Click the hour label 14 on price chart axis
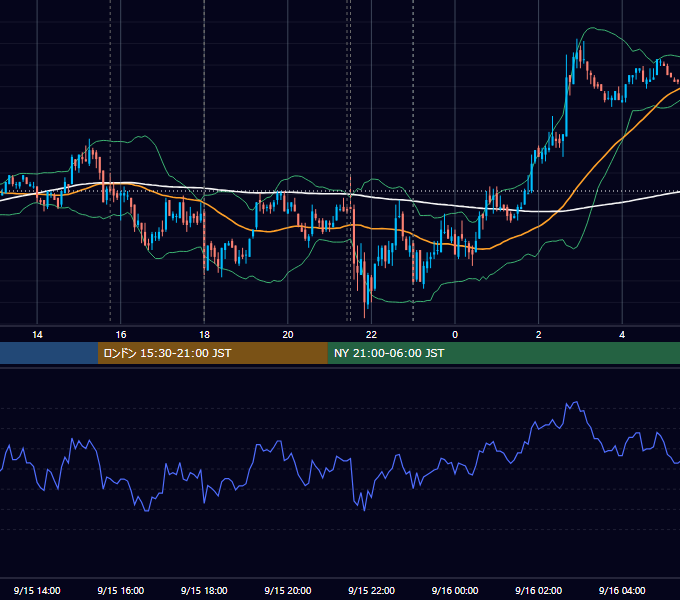Image resolution: width=680 pixels, height=600 pixels. [37, 335]
